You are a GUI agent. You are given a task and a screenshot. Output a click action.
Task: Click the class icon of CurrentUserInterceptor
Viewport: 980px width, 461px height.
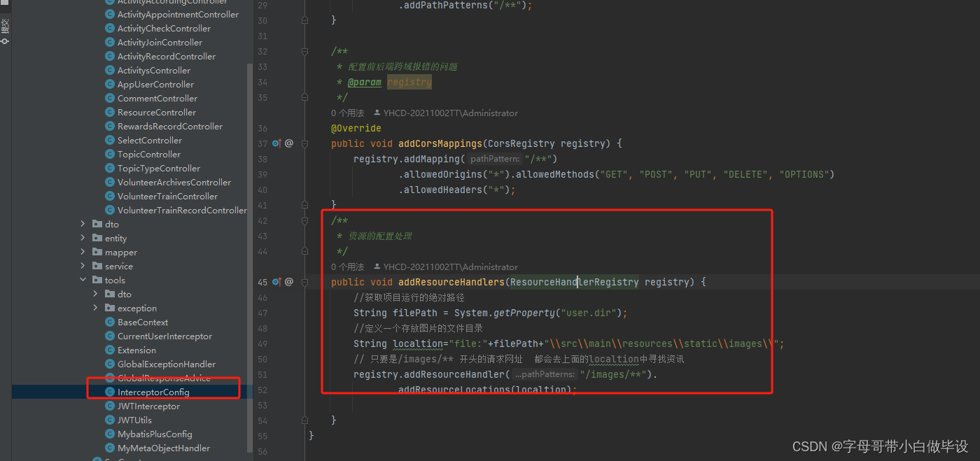pos(110,336)
